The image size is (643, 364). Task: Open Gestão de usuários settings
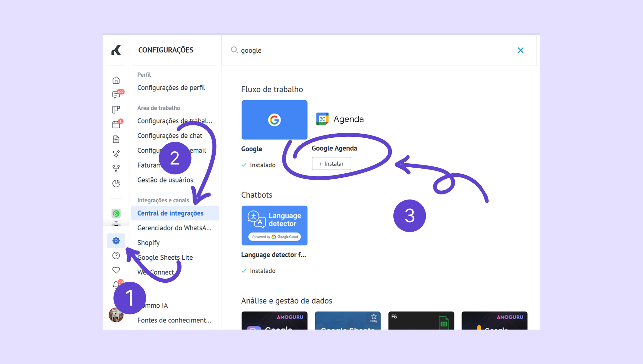[165, 180]
